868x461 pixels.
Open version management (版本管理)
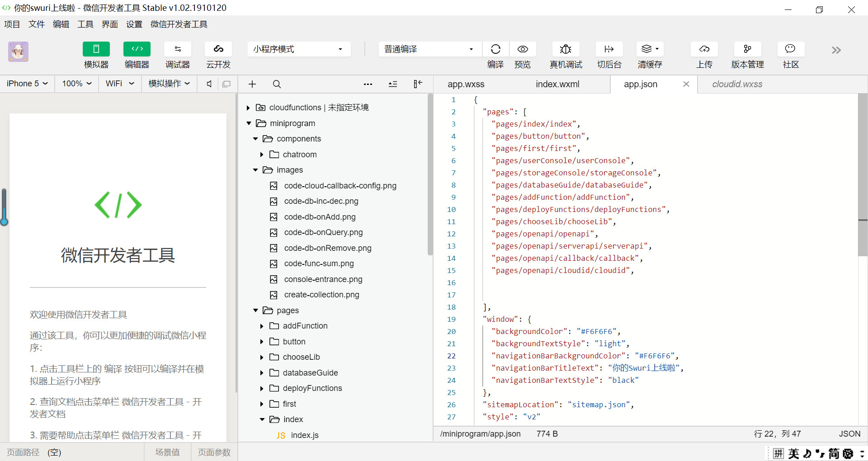tap(747, 49)
